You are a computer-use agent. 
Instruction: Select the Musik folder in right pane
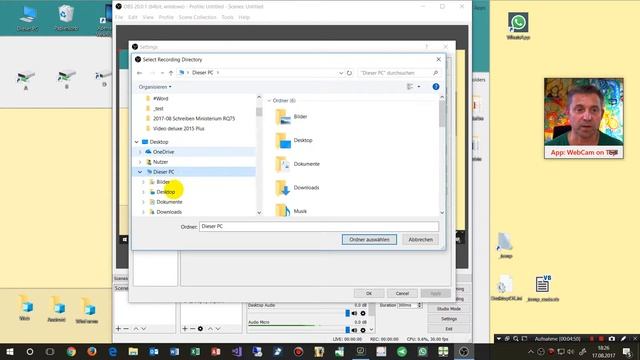click(x=291, y=211)
